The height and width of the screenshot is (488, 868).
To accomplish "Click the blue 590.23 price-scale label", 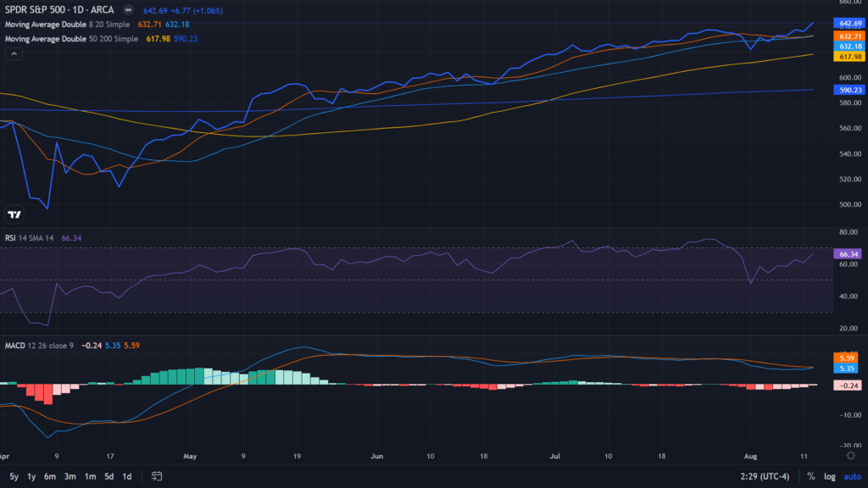I will click(849, 90).
